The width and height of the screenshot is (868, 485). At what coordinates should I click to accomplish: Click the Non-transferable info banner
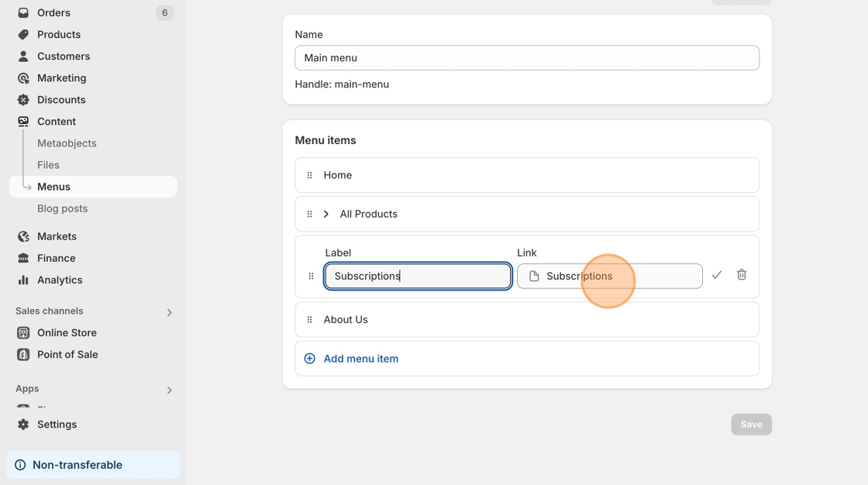93,465
